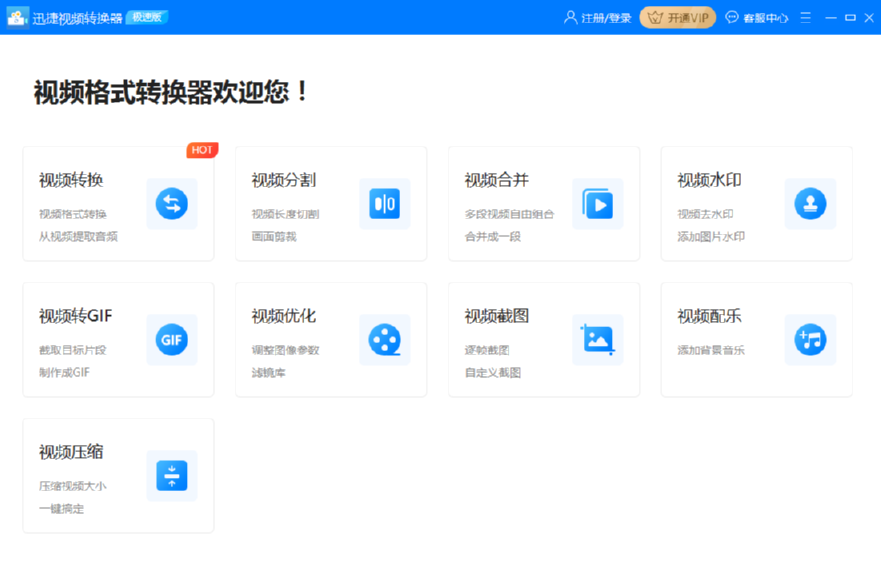This screenshot has width=881, height=572.
Task: Click the 一键搞定 description text
Action: (61, 509)
